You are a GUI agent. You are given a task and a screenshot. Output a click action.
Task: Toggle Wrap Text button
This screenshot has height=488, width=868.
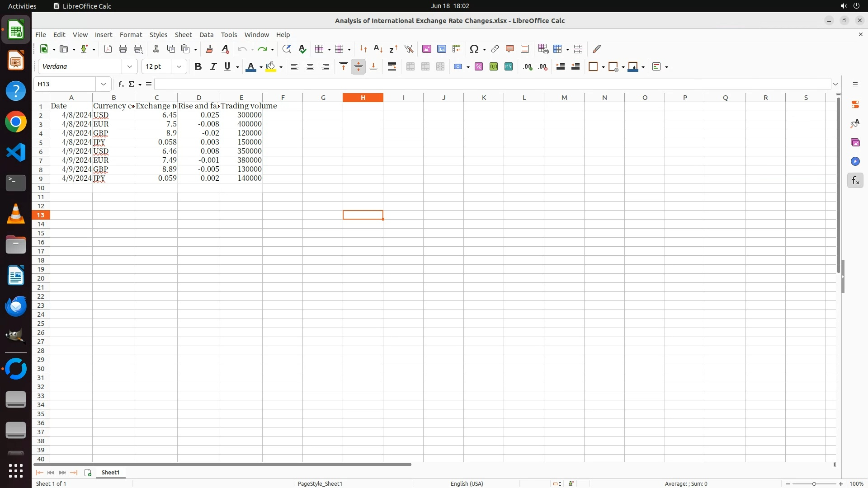point(392,66)
